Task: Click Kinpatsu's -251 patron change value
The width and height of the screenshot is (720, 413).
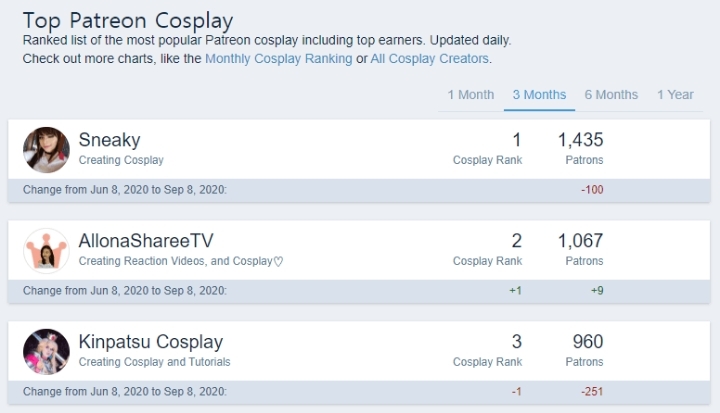Action: (592, 392)
